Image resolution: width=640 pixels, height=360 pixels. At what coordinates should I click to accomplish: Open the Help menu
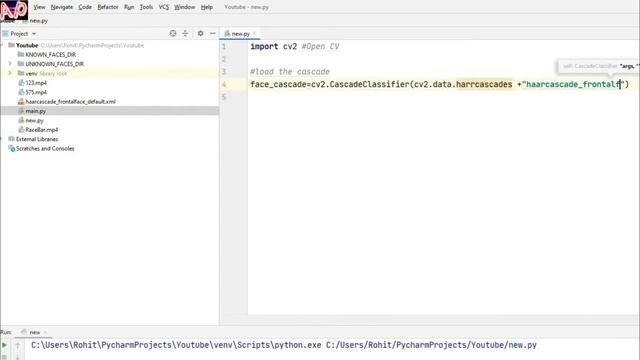207,7
